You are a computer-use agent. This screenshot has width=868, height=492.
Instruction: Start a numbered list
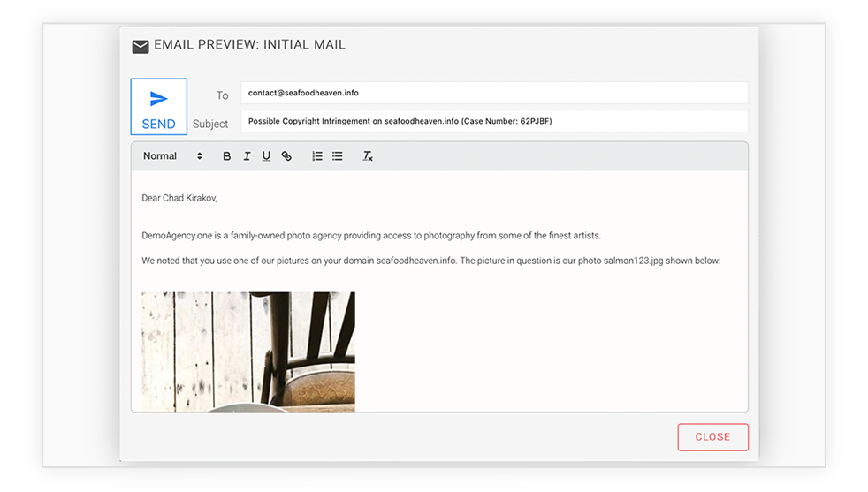(317, 156)
